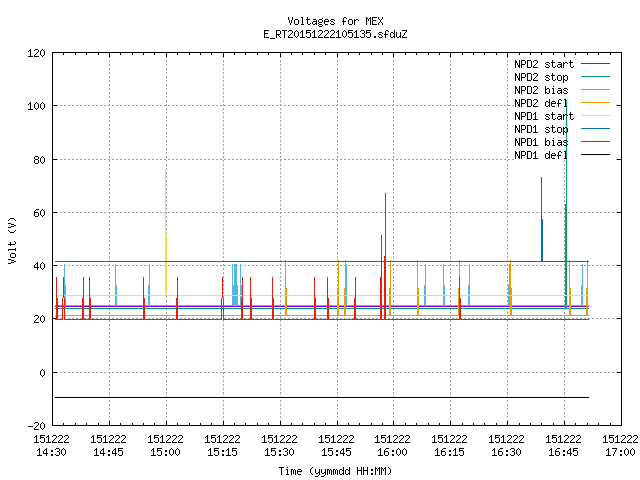Click the 'NPD1 start' legend label
Image resolution: width=640 pixels, height=480 pixels.
click(x=544, y=116)
